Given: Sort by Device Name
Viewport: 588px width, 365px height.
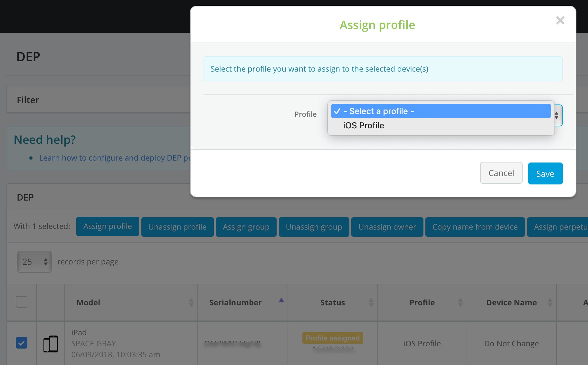Looking at the screenshot, I should [x=549, y=302].
